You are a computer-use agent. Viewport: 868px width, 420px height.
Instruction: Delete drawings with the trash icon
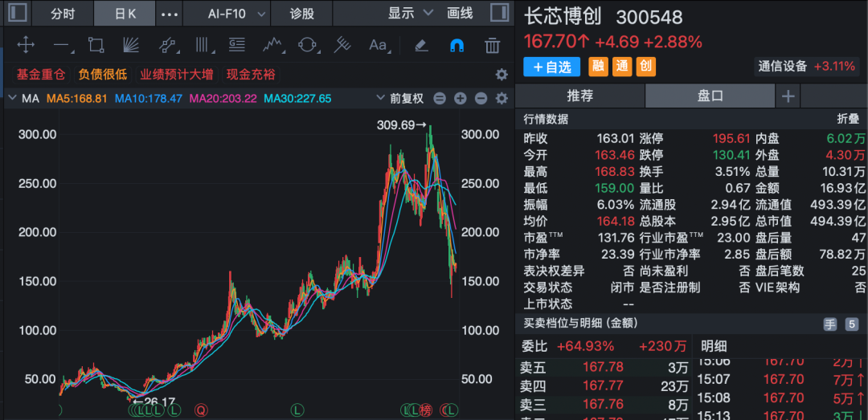(x=492, y=45)
